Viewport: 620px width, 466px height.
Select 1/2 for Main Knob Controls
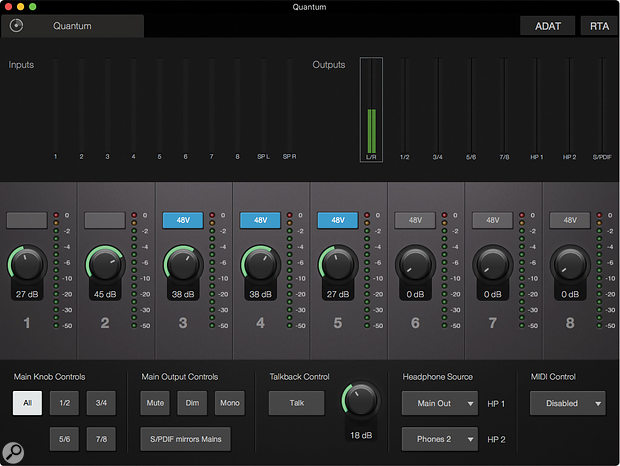(64, 403)
